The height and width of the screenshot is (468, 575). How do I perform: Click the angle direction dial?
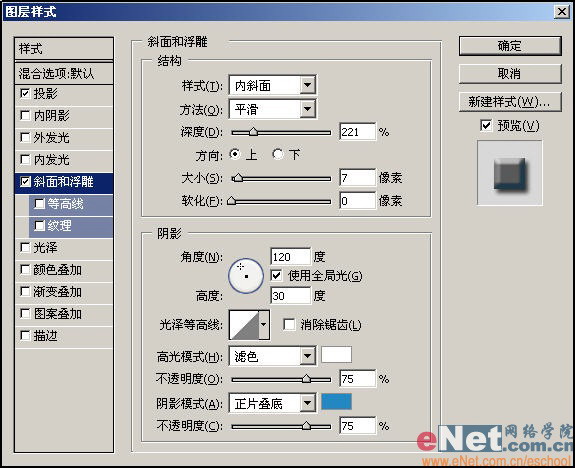246,276
